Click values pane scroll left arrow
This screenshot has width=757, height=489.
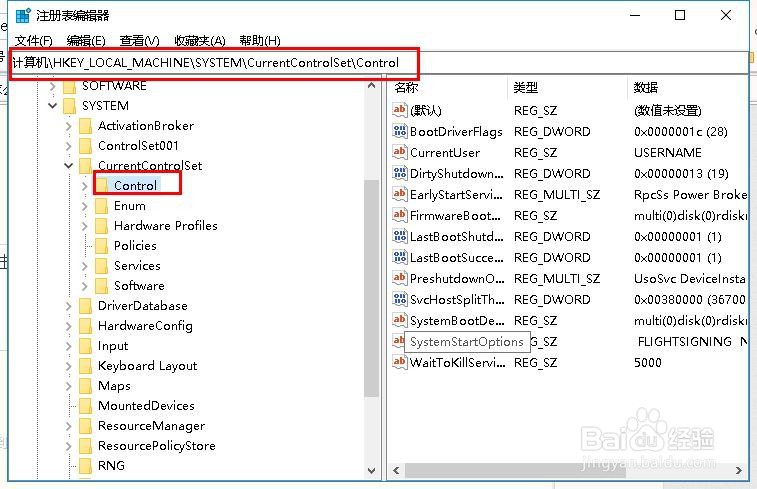point(396,470)
